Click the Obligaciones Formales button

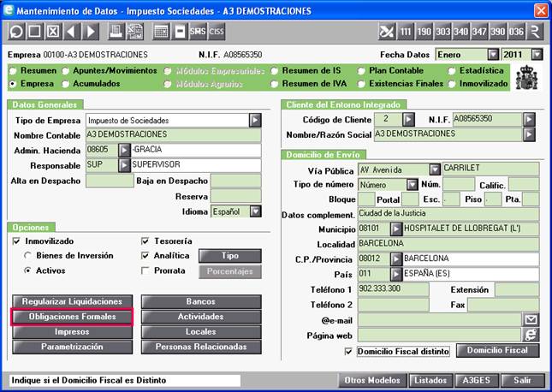click(x=72, y=317)
